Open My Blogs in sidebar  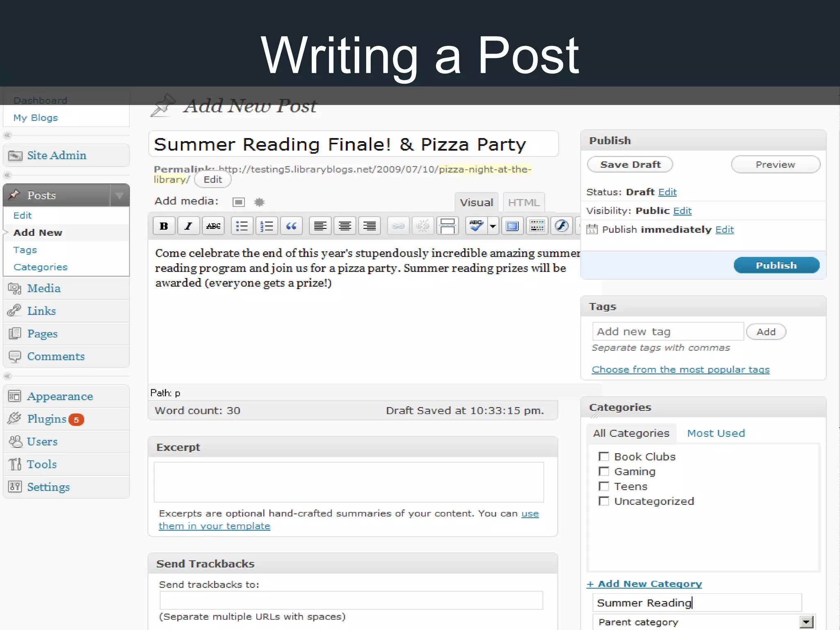pyautogui.click(x=36, y=118)
